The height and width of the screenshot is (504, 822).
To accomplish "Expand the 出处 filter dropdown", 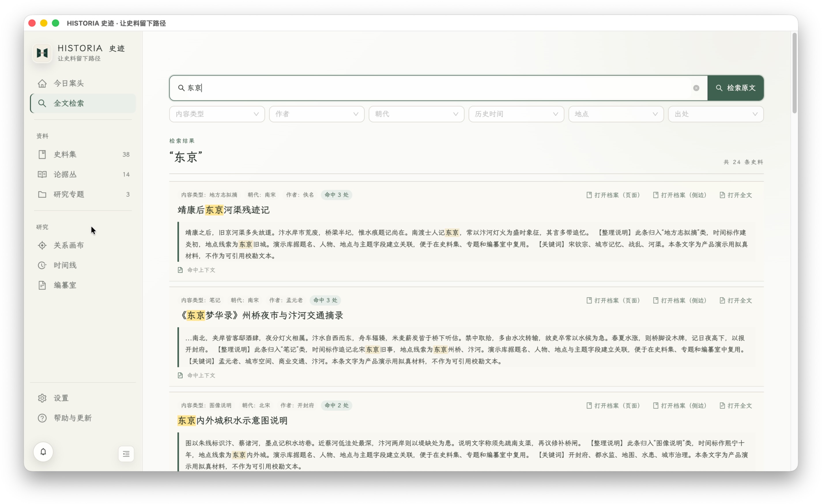I will [x=716, y=114].
